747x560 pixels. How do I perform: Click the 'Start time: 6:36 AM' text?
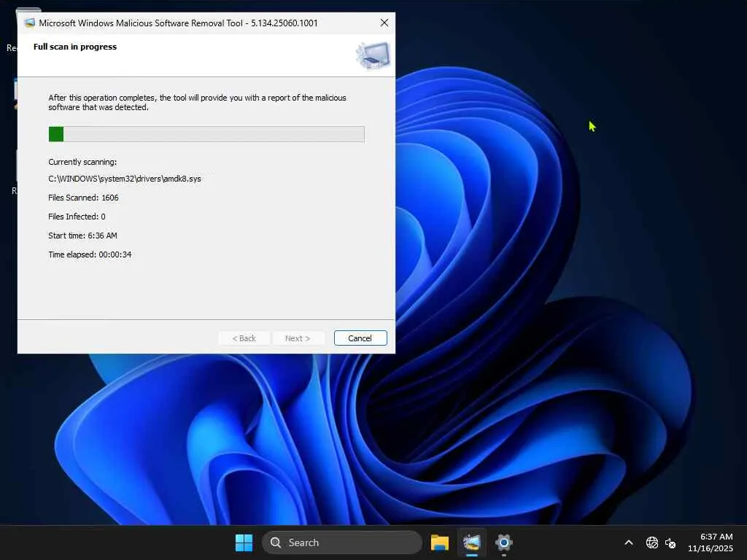(x=82, y=236)
